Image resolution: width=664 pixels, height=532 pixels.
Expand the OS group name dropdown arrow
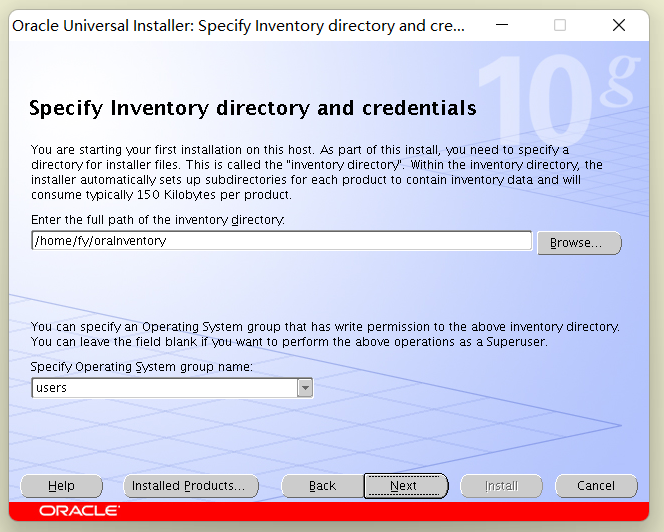tap(305, 388)
